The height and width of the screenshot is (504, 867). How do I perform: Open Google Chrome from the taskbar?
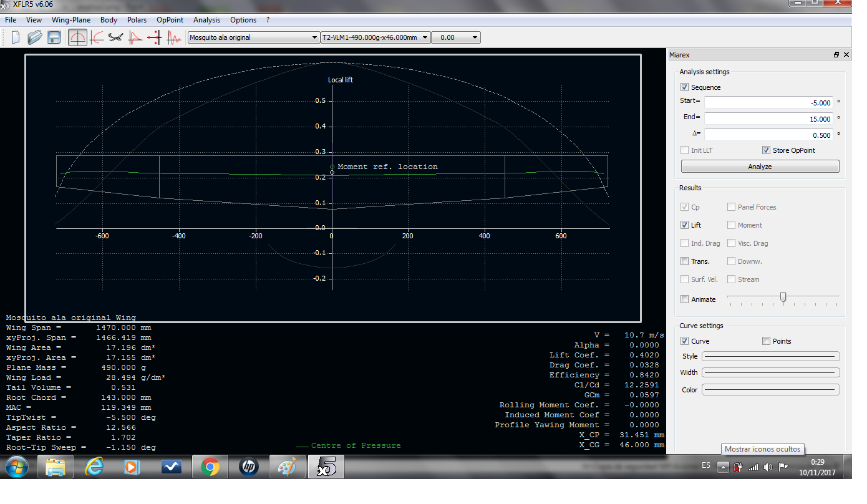point(210,467)
